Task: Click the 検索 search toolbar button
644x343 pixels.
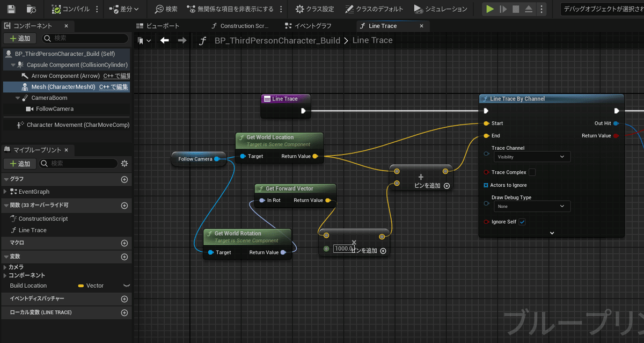Action: [x=166, y=9]
